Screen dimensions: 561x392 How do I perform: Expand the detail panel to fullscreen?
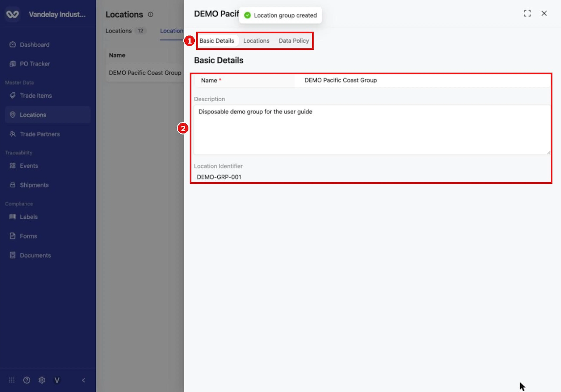tap(527, 13)
